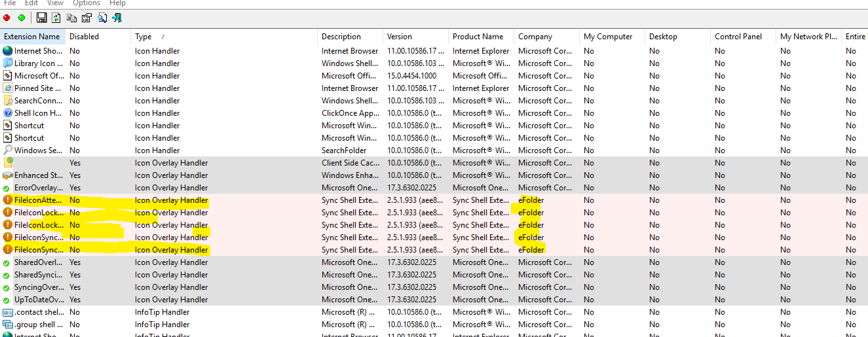
Task: Select the SyncingOver... extension icon
Action: pos(8,287)
